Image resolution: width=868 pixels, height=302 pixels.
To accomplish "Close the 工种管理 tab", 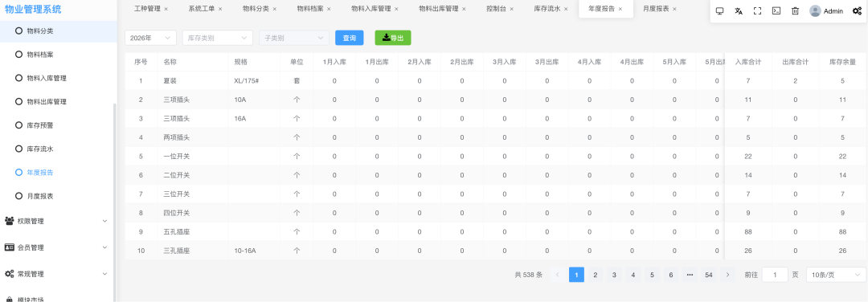I will tap(166, 9).
